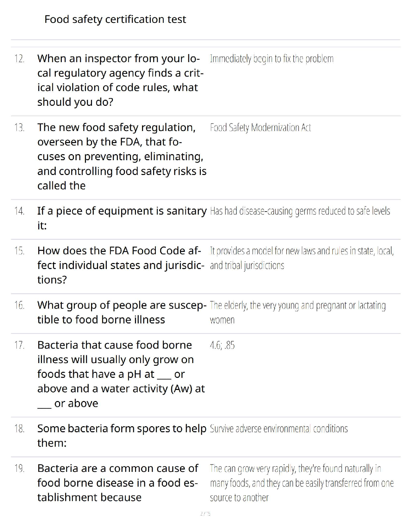Click question number 12
Screen dimensions: 411x532
(19, 59)
